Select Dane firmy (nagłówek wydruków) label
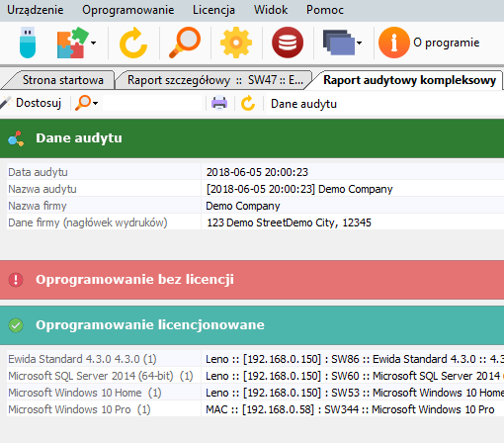 (x=88, y=222)
